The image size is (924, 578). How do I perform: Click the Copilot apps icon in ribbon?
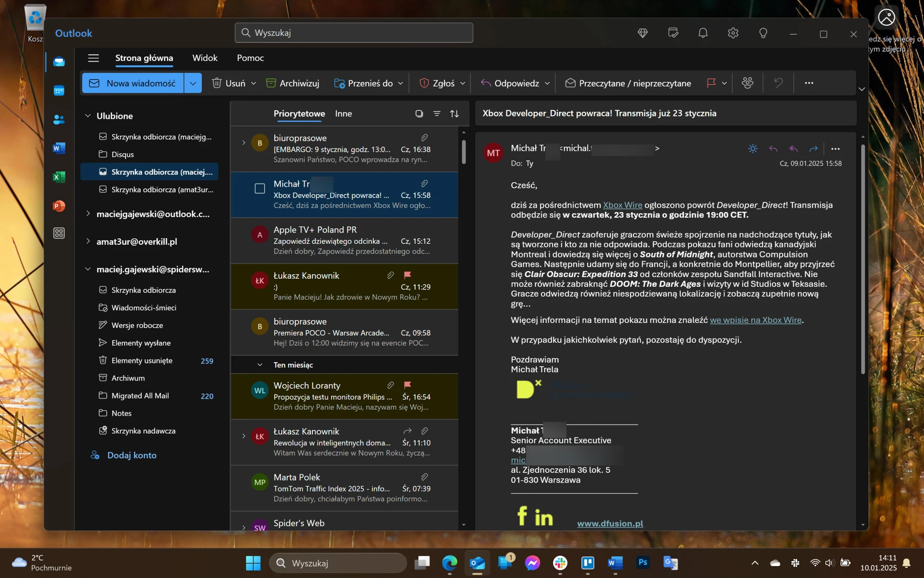click(x=748, y=83)
